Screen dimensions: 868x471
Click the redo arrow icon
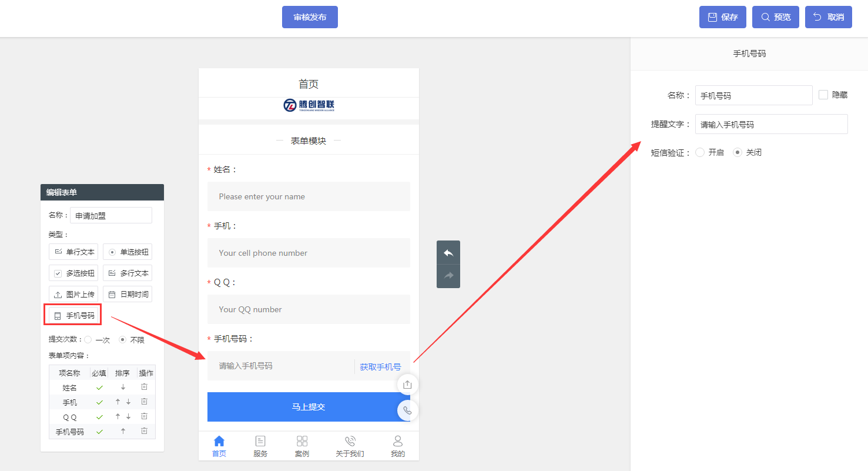click(x=448, y=276)
